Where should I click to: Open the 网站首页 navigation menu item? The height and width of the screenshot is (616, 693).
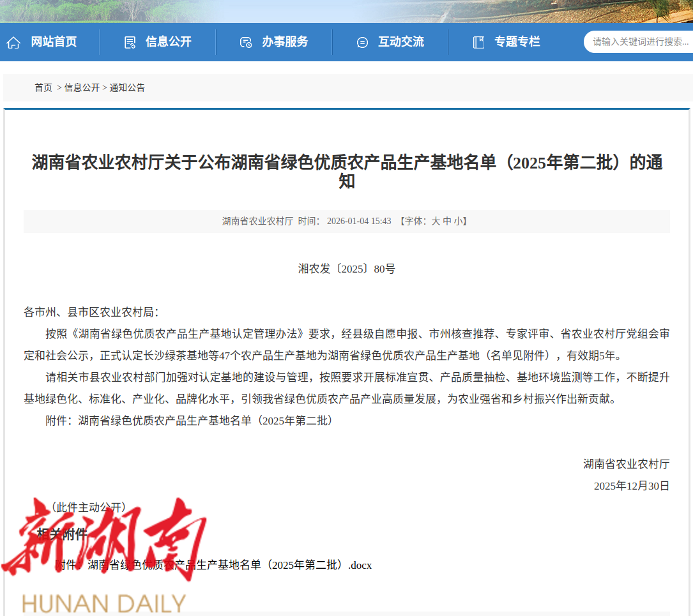tap(54, 42)
